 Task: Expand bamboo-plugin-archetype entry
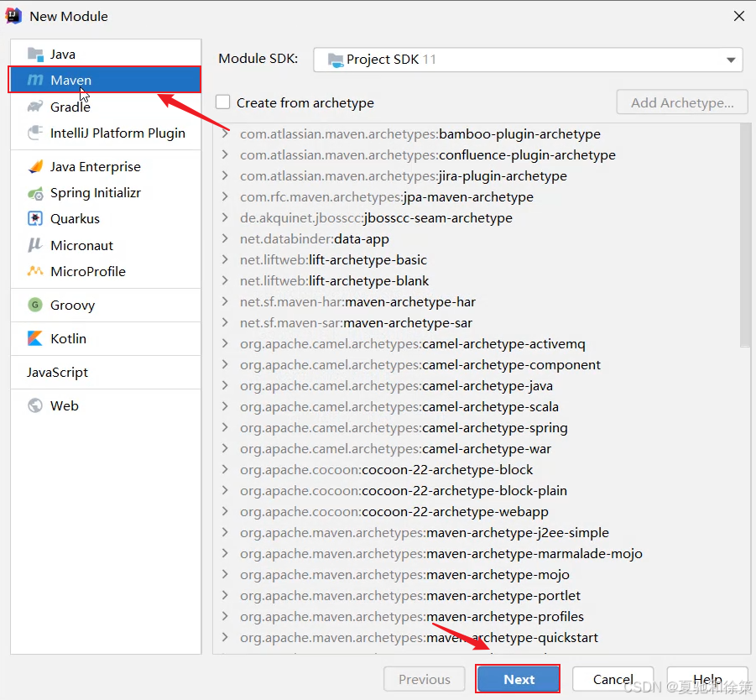pos(225,133)
